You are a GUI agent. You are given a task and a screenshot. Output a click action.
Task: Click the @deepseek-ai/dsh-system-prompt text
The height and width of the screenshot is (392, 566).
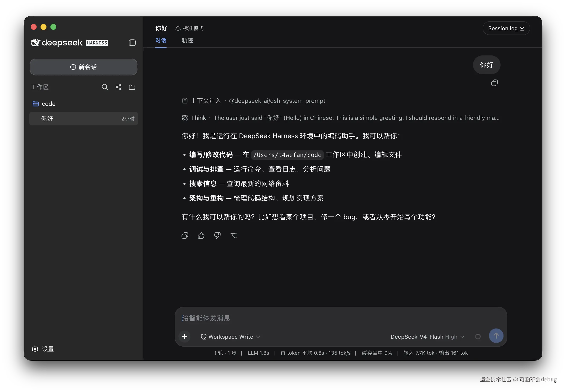pyautogui.click(x=277, y=101)
